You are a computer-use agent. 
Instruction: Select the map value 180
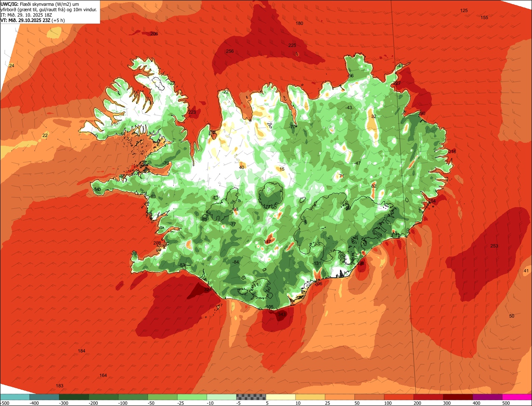pyautogui.click(x=299, y=23)
